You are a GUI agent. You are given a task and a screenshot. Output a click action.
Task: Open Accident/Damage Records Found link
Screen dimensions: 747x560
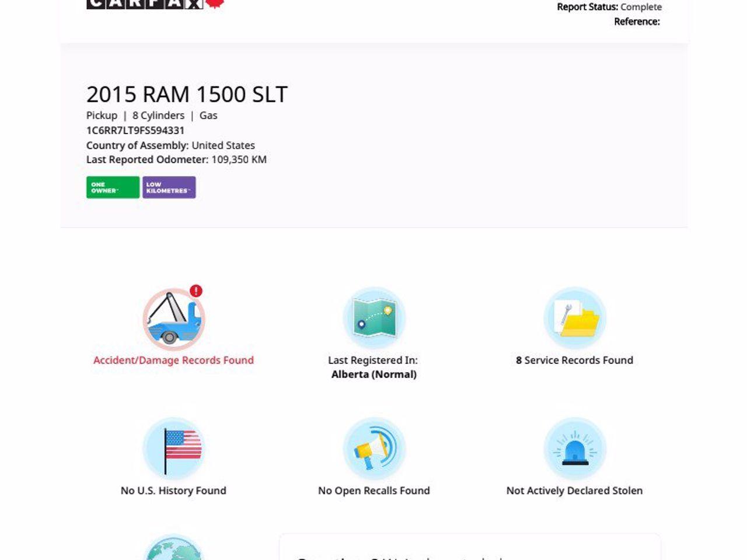pyautogui.click(x=173, y=360)
